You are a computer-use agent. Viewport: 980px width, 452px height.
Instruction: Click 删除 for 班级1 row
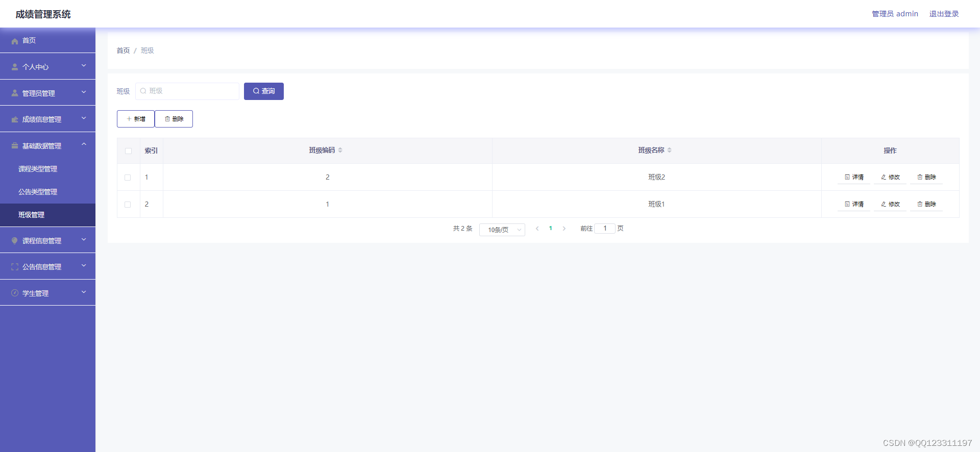point(926,204)
